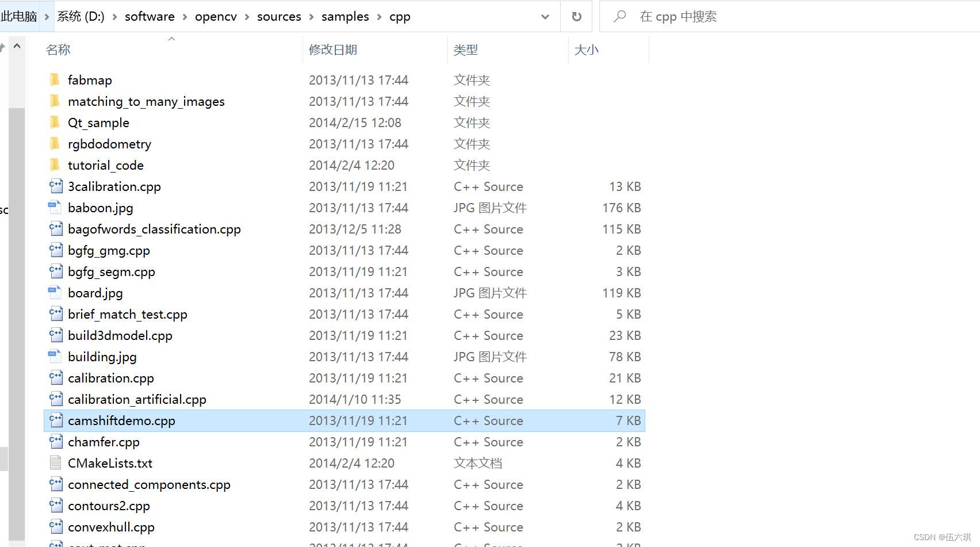Go to sources folder in breadcrumb

click(279, 17)
